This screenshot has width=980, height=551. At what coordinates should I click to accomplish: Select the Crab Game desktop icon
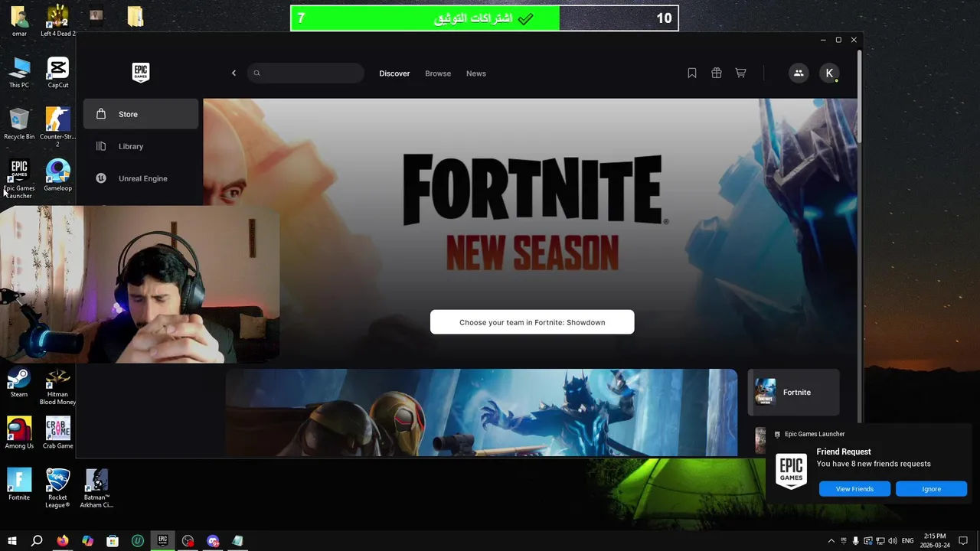point(57,433)
